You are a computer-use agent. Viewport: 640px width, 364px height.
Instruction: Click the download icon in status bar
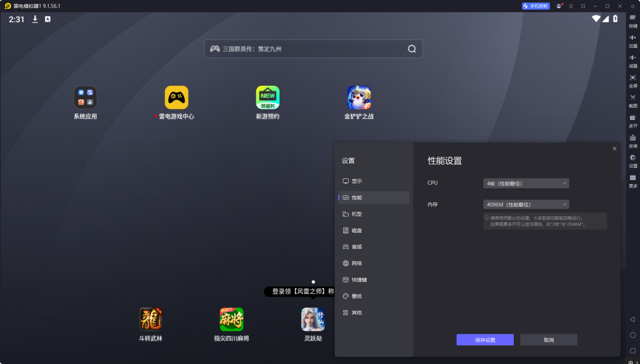pyautogui.click(x=35, y=19)
